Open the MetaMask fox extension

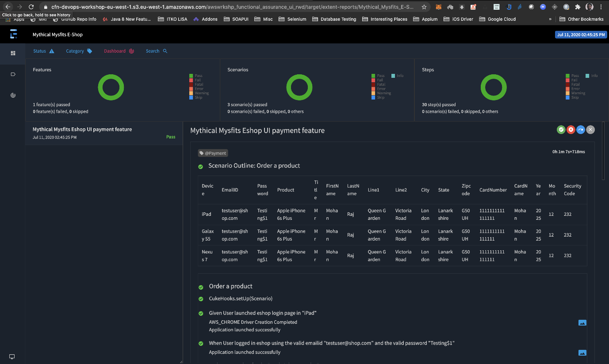tap(438, 7)
